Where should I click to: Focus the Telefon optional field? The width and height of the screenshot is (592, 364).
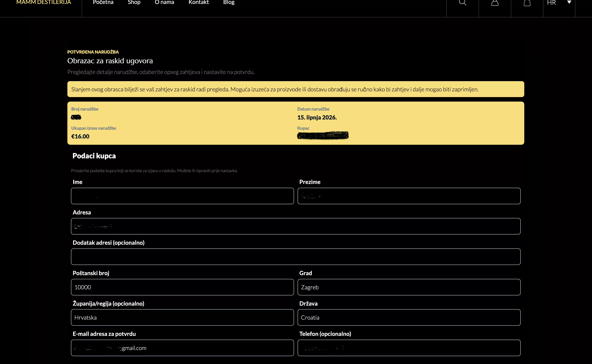[x=409, y=348]
